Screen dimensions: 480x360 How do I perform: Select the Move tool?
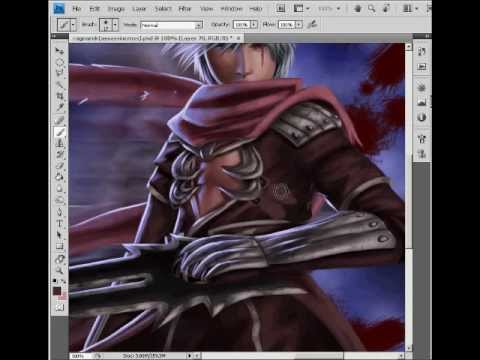tap(59, 51)
